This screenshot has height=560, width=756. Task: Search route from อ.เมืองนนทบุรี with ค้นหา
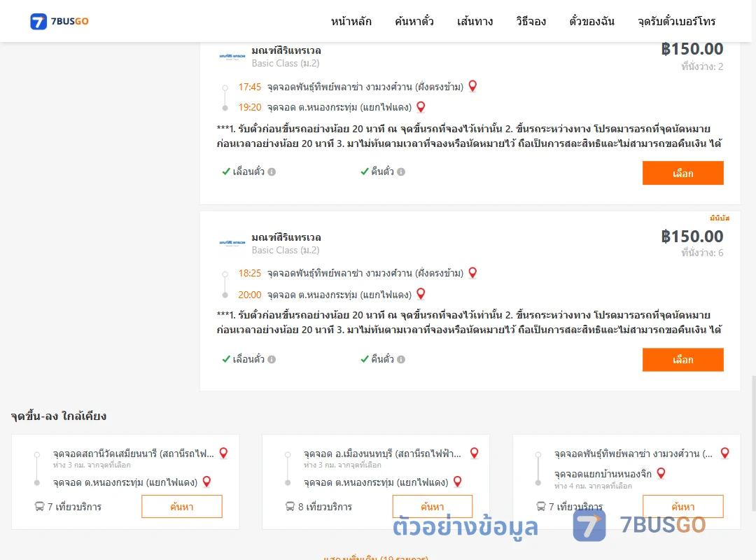click(x=433, y=507)
